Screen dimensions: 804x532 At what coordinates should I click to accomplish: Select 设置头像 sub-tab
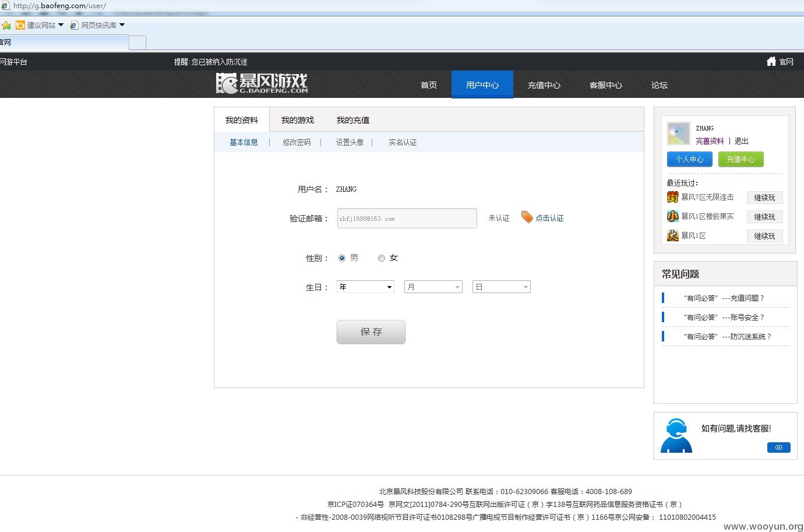click(x=350, y=142)
